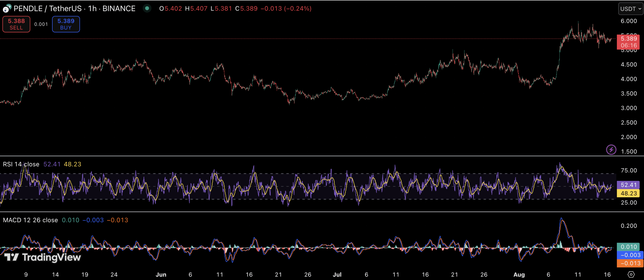Select the MACD 12 26 close label
This screenshot has height=280, width=644.
coord(30,220)
